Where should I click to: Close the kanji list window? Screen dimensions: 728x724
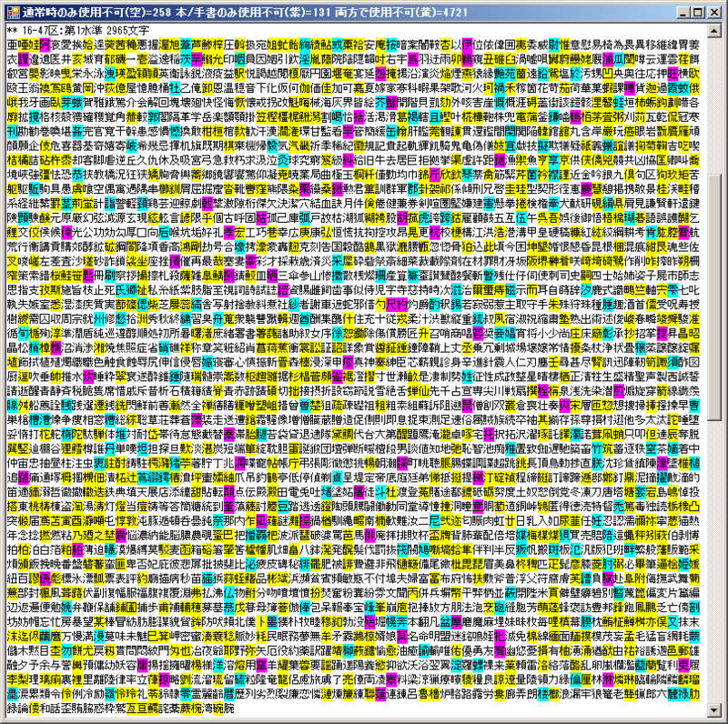pos(714,13)
